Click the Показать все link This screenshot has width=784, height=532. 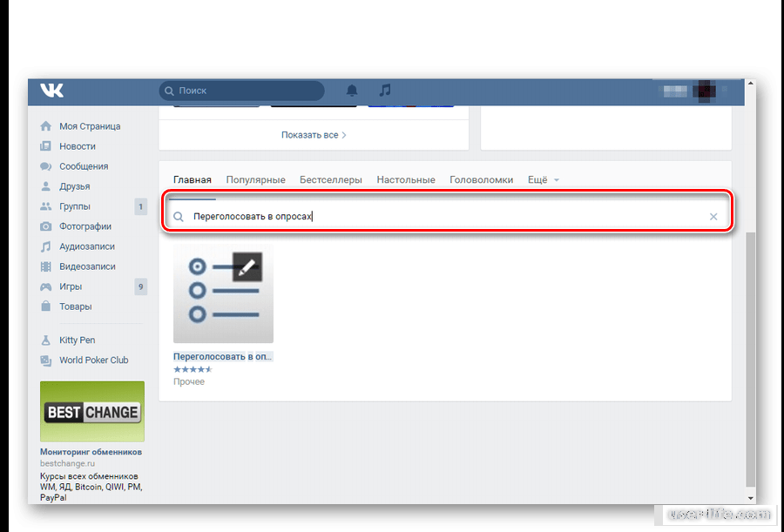(314, 135)
